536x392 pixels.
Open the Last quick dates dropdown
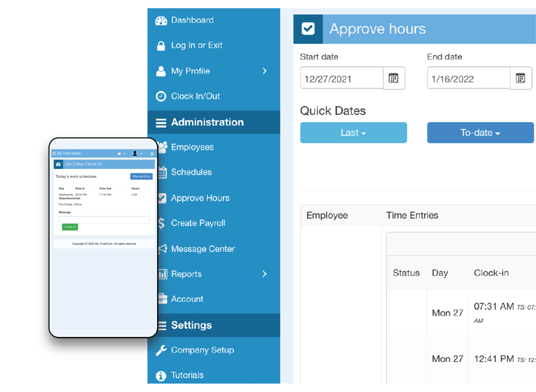(x=353, y=132)
